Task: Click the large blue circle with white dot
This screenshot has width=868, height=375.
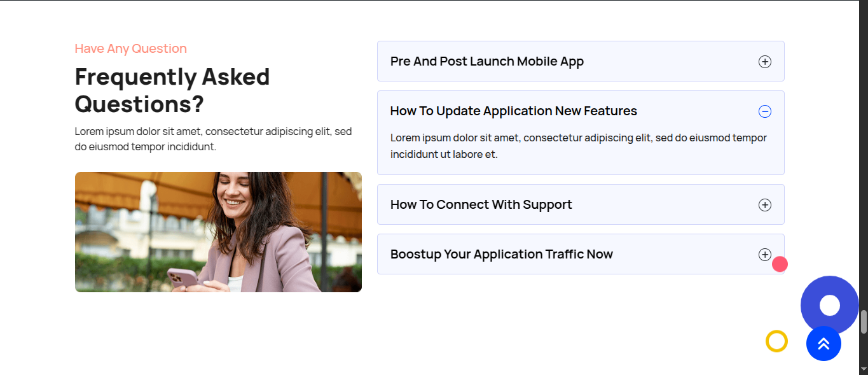Action: point(829,306)
